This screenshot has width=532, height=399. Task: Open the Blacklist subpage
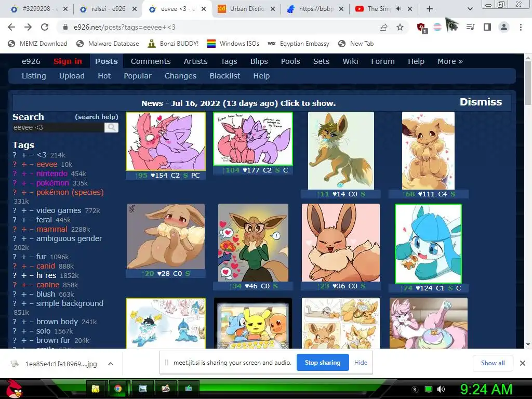[x=224, y=76]
